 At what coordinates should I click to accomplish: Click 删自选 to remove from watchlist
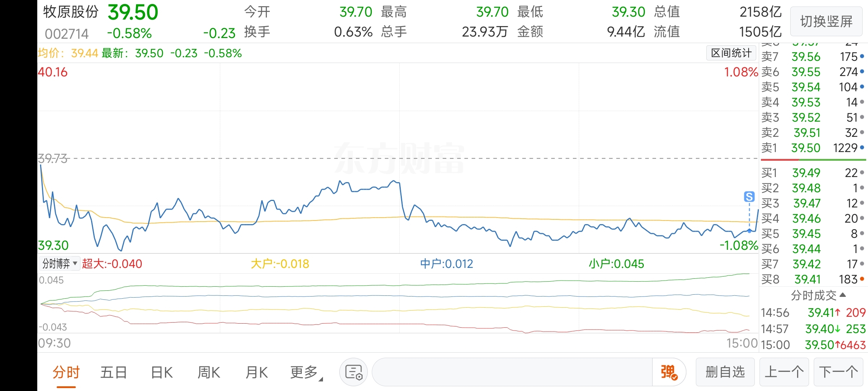[x=725, y=372]
